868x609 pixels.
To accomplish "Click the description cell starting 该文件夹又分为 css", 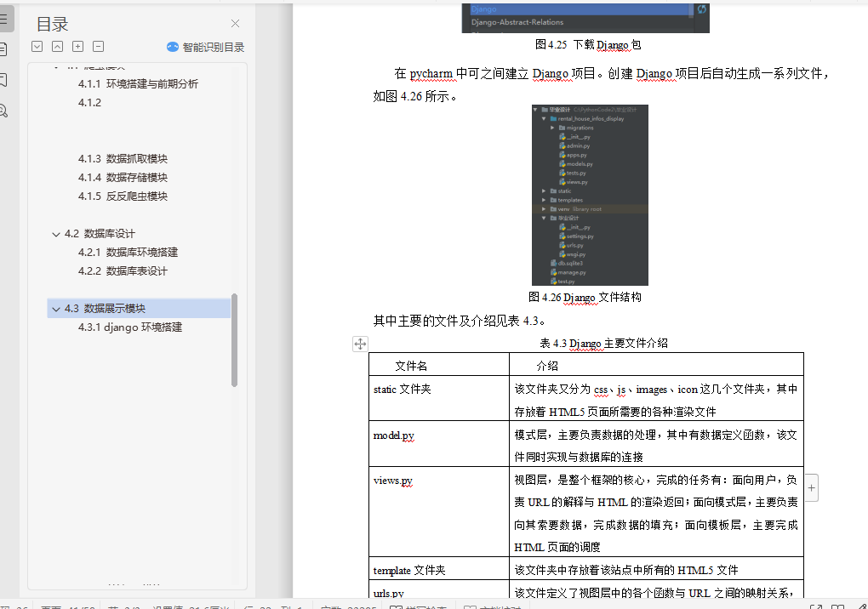I will (656, 398).
